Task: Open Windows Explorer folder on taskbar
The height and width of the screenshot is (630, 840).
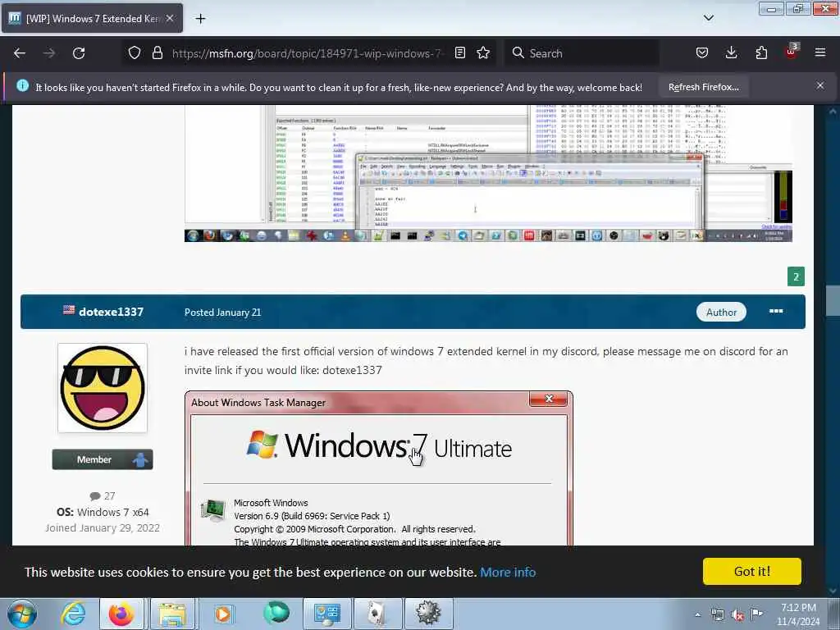Action: point(172,614)
